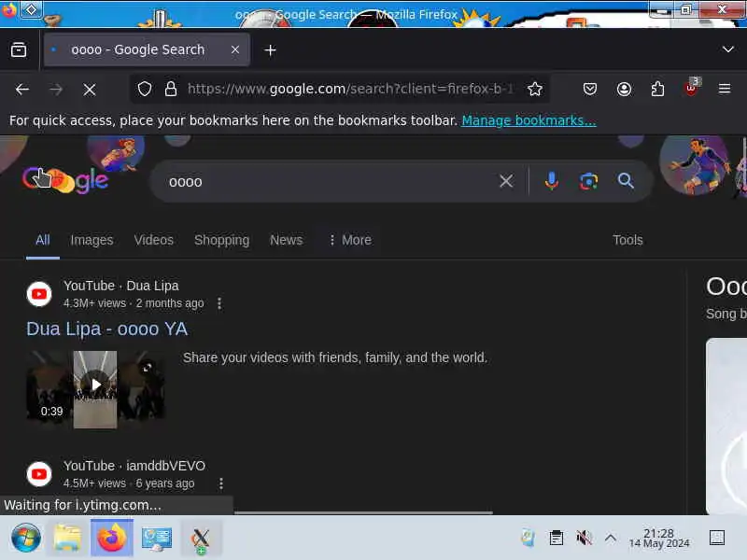Select the All results tab
Viewport: 747px width, 560px height.
(x=42, y=240)
